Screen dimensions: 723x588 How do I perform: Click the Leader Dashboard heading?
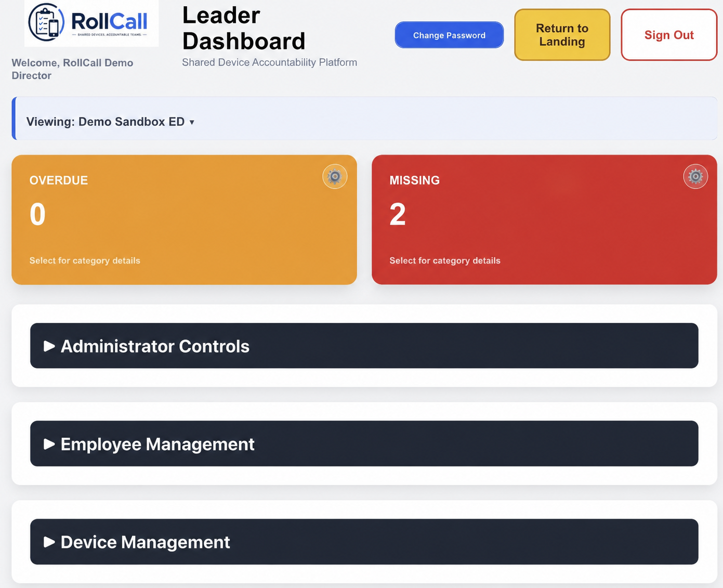click(244, 28)
